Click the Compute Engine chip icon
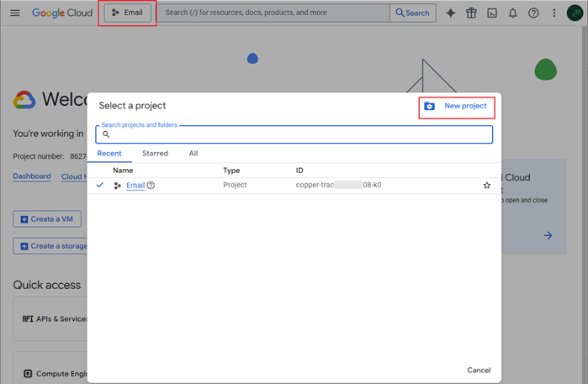588x384 pixels. tap(28, 374)
